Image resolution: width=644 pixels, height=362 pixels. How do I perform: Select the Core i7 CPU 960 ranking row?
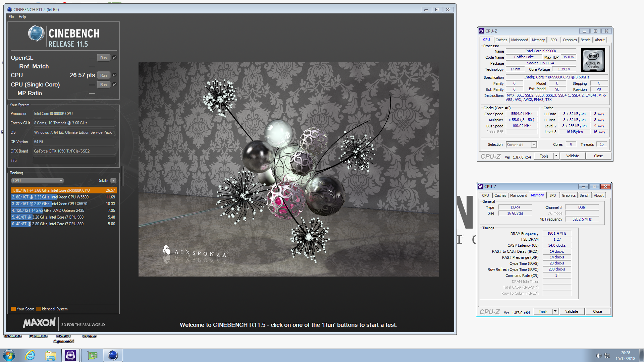[x=63, y=217]
